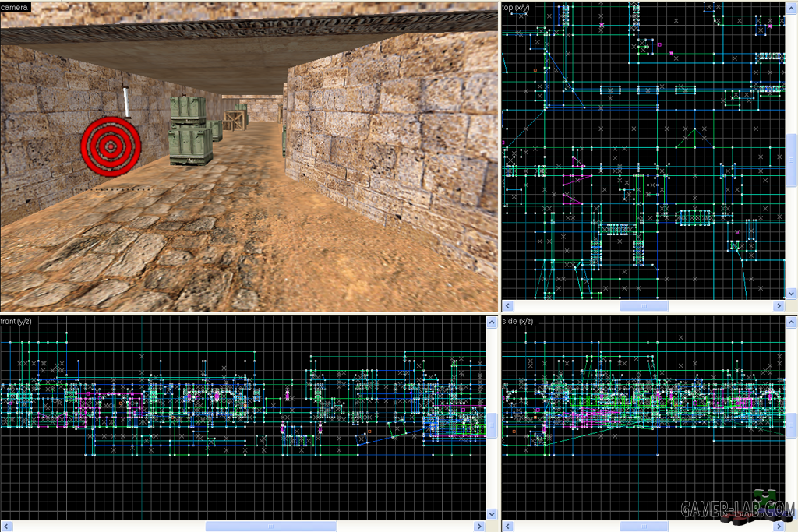The width and height of the screenshot is (798, 532).
Task: Click the right scroll arrow of front view
Action: point(479,527)
